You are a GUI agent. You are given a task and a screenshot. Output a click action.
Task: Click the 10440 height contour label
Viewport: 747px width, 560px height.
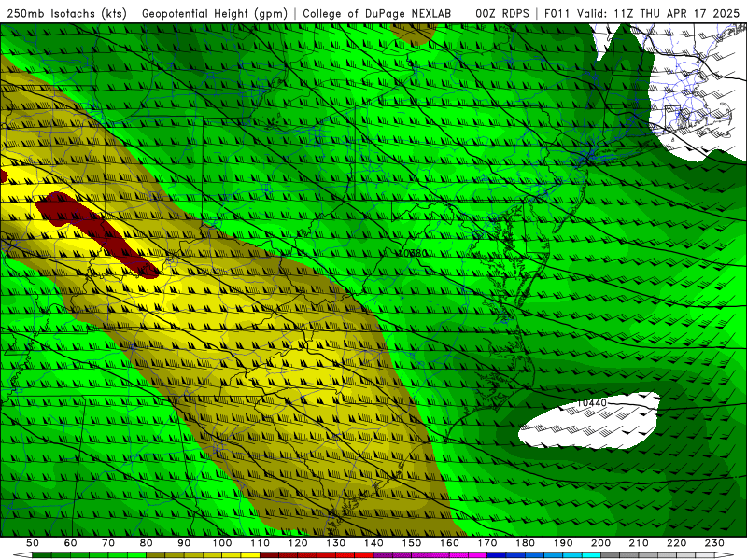[592, 403]
